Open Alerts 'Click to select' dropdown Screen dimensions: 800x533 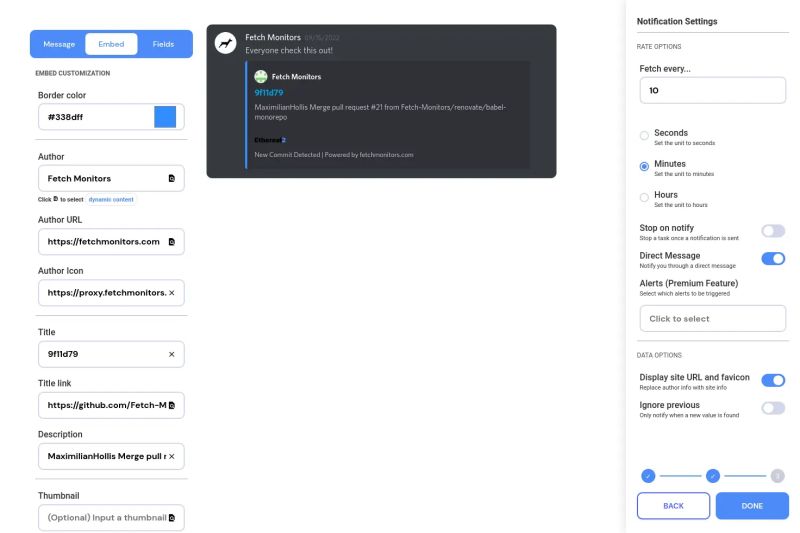click(712, 319)
